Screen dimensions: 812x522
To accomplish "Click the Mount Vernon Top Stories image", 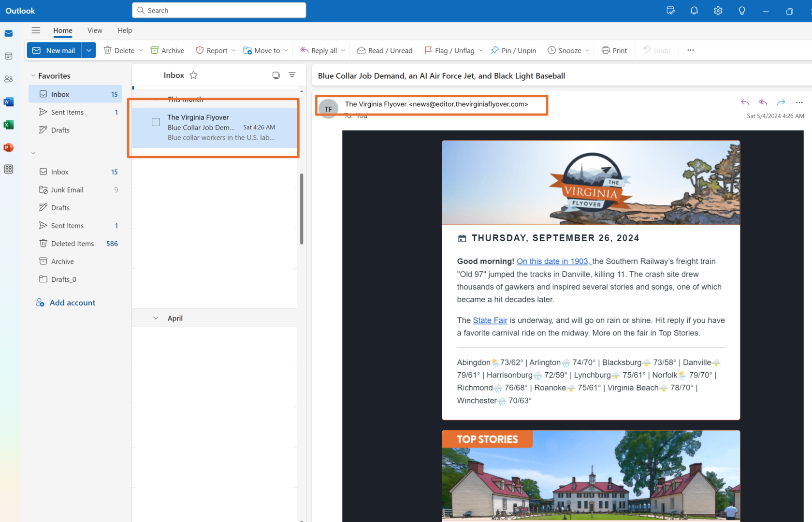I will tap(591, 476).
